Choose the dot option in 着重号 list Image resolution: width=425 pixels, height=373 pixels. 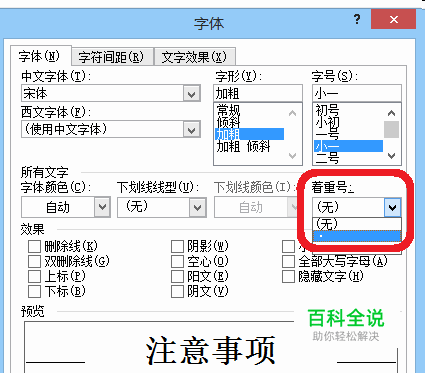tap(357, 236)
